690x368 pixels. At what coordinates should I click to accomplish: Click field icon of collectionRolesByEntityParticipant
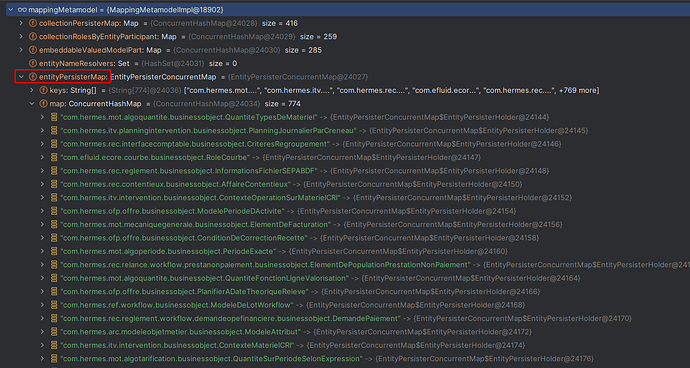pos(33,37)
